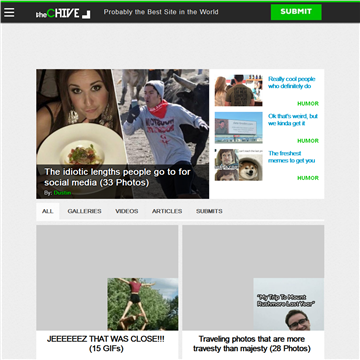Select the ALL tab

coord(48,211)
